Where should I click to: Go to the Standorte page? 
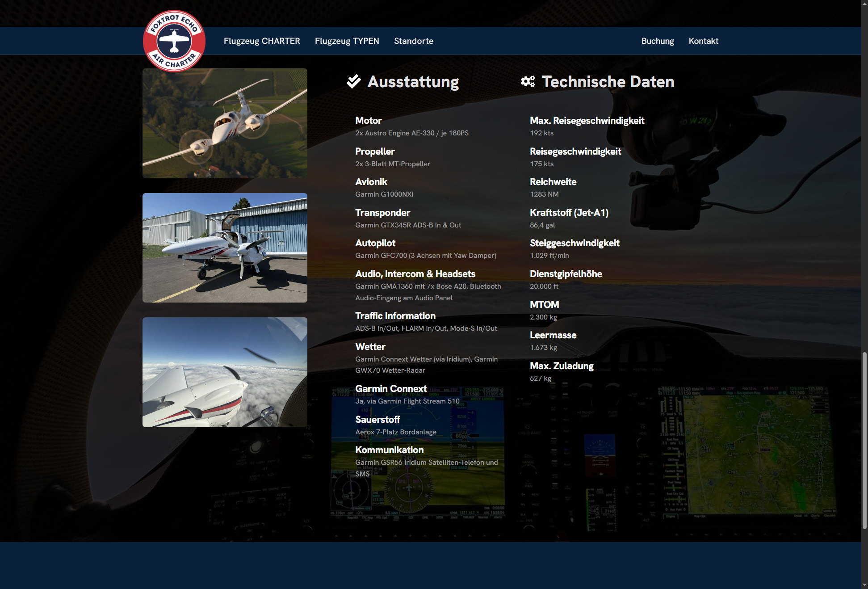[x=413, y=41]
